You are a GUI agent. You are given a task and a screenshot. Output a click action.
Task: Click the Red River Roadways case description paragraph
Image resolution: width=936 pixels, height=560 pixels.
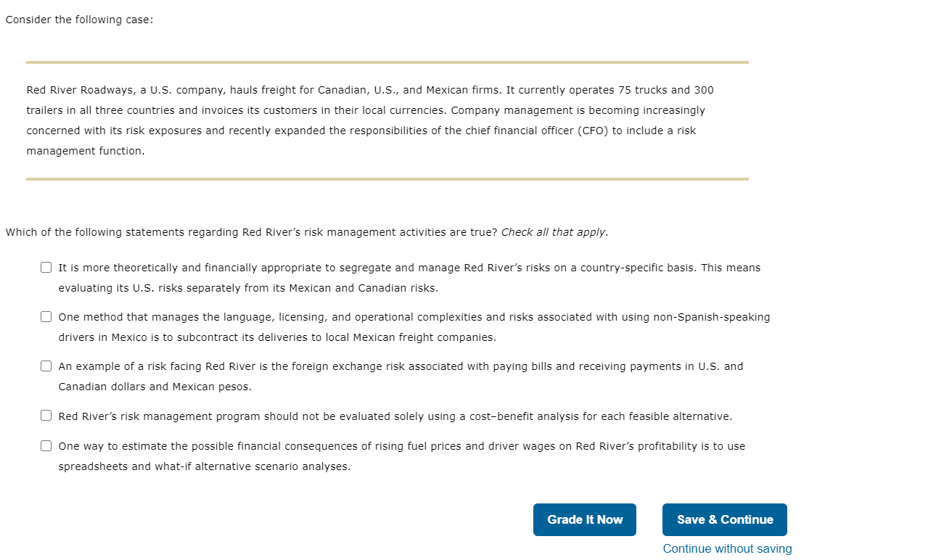(x=370, y=120)
